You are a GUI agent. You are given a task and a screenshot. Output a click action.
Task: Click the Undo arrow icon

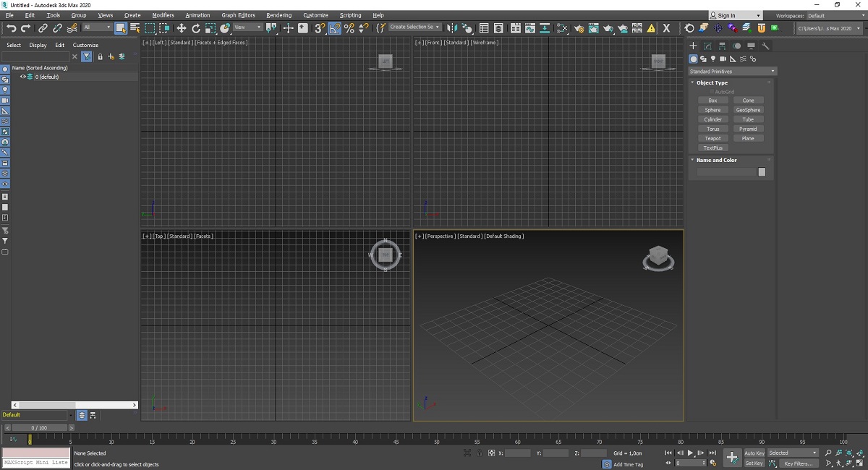tap(11, 28)
